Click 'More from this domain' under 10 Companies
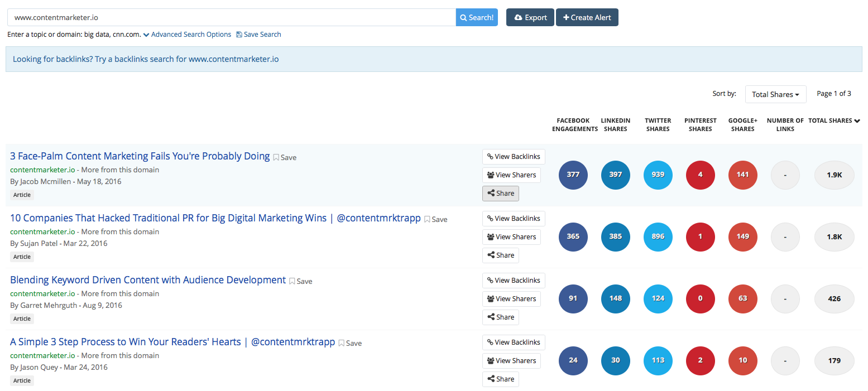This screenshot has width=868, height=391. [120, 231]
